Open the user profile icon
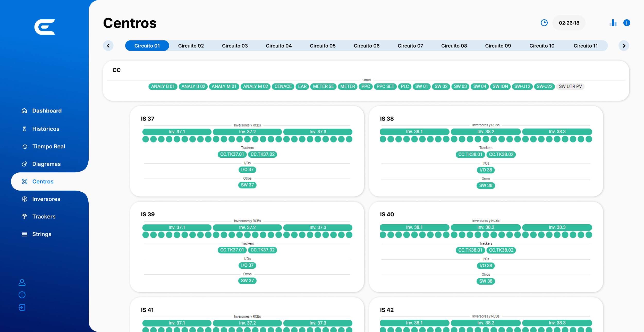 pos(22,283)
